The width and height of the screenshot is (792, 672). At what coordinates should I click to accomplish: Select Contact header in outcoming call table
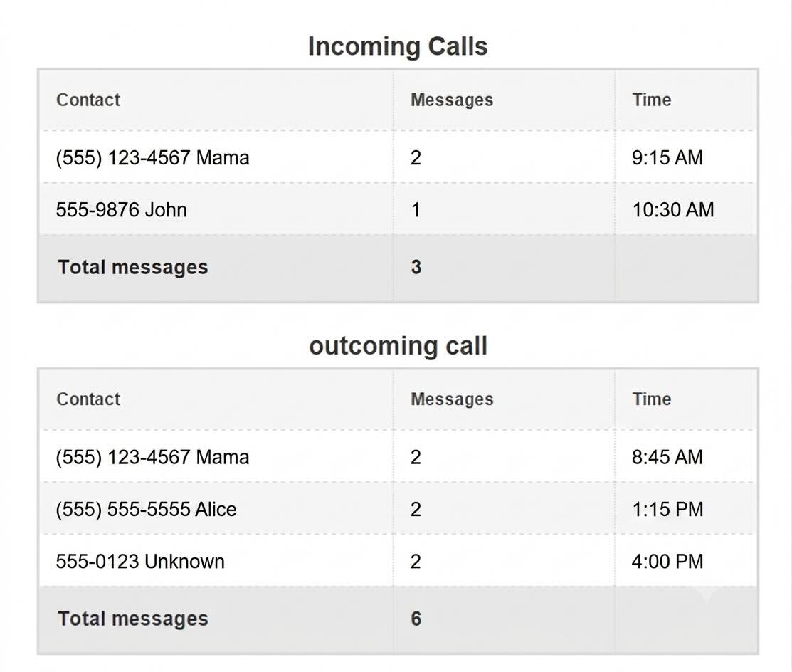coord(88,399)
